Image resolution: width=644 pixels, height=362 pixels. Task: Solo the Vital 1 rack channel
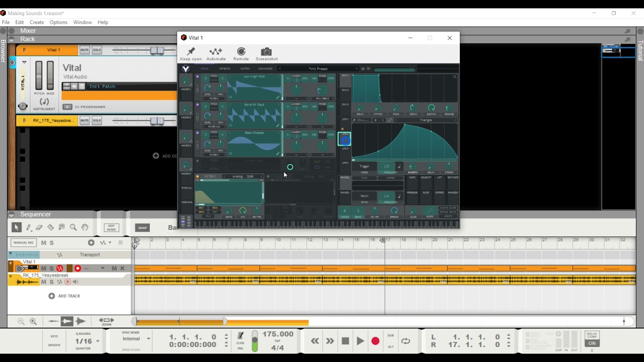[97, 50]
